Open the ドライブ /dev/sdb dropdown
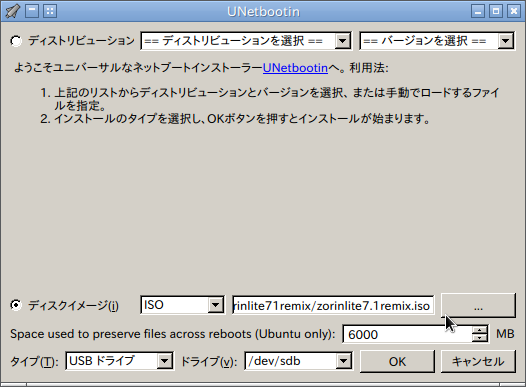 (298, 361)
